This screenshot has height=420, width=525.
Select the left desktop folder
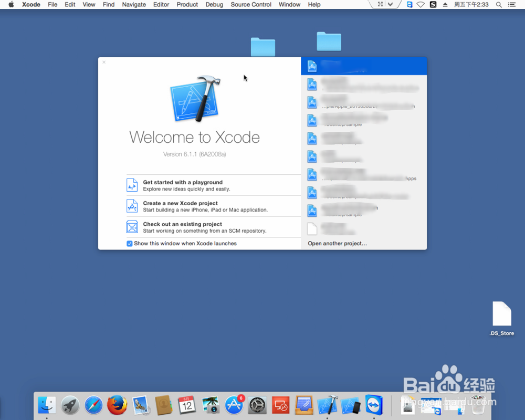coord(263,47)
